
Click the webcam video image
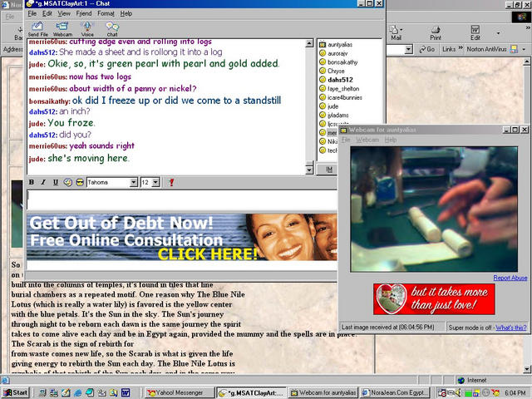434,209
